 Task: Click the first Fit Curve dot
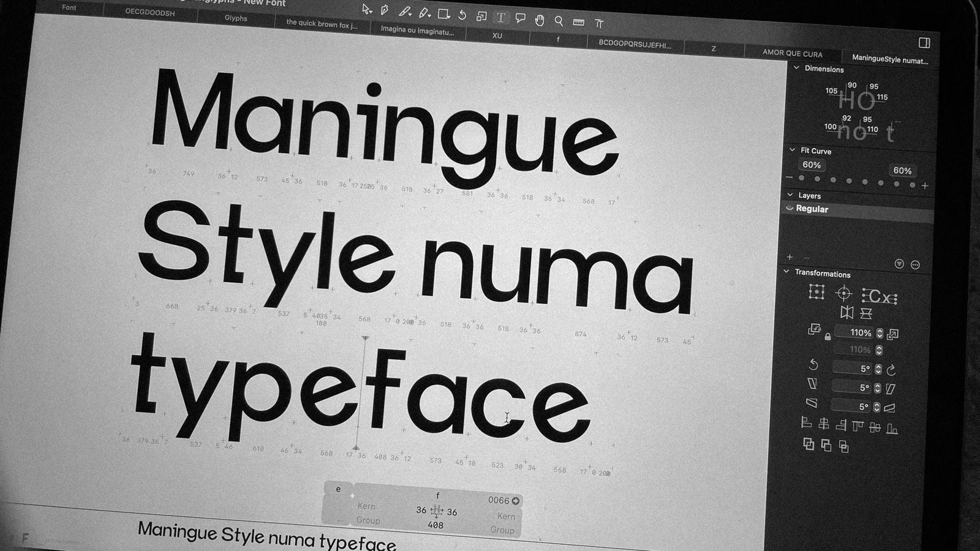(801, 178)
